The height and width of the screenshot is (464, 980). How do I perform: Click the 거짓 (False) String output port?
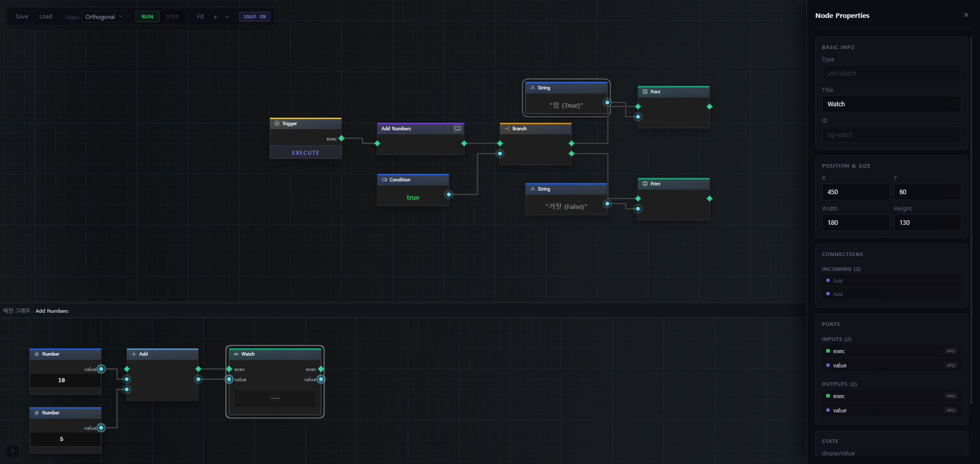click(x=607, y=204)
